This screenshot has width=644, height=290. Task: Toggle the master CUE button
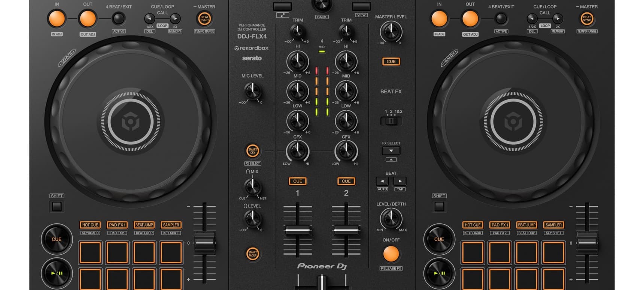coord(391,61)
